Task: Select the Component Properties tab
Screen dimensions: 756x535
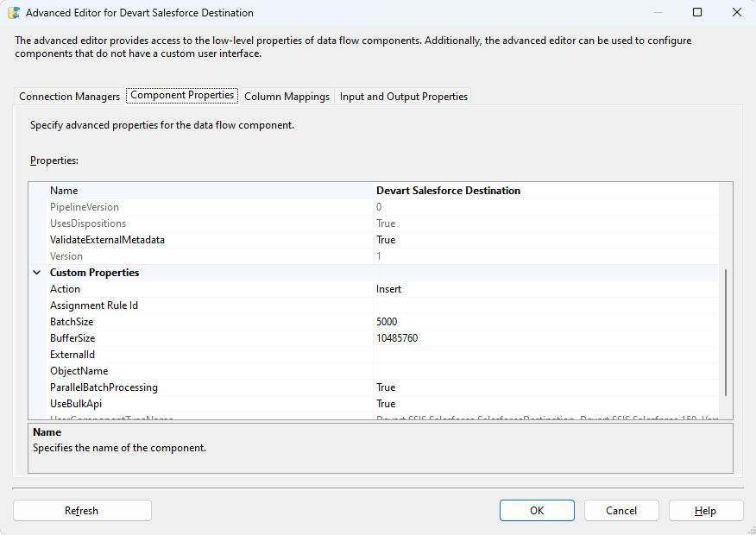Action: pos(182,96)
